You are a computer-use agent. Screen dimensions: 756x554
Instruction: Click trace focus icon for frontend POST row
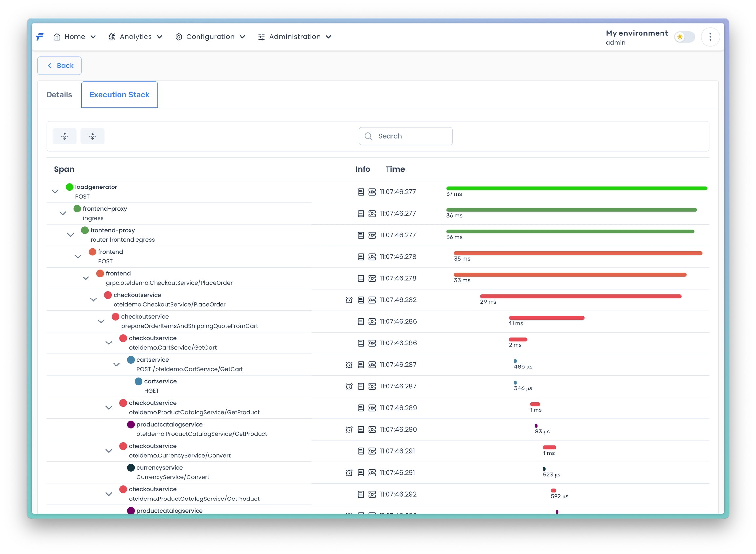(x=372, y=257)
